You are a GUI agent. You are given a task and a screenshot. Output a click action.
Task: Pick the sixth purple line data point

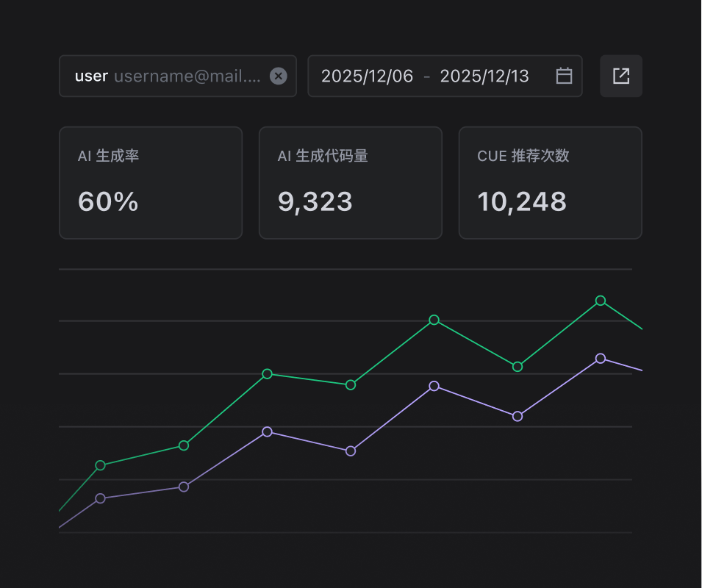517,416
